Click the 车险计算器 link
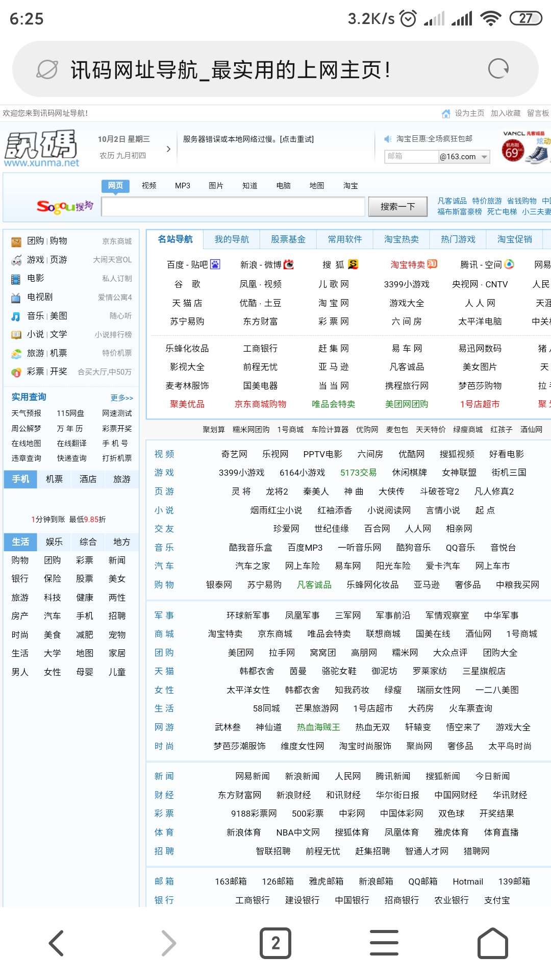 coord(330,430)
